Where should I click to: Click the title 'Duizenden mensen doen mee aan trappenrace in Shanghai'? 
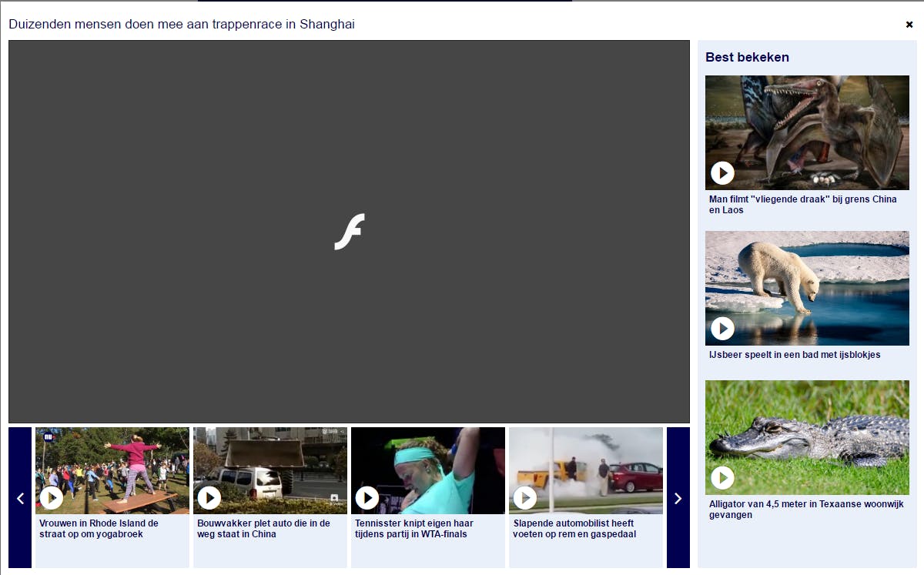pos(182,25)
